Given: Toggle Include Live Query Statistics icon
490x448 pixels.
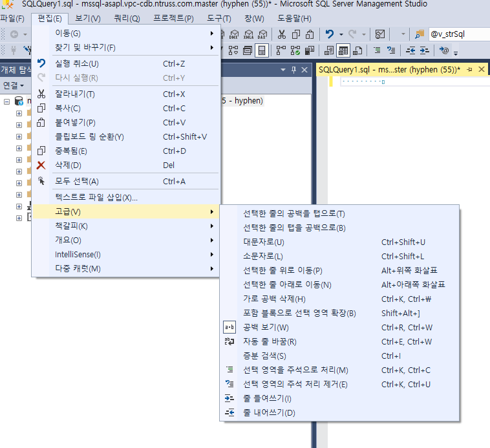Looking at the screenshot, I should pos(295,50).
